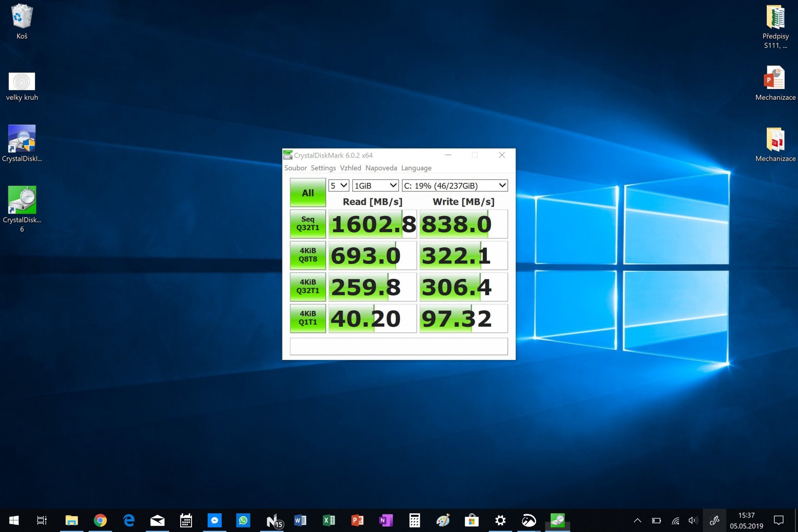Open Settings gear in the taskbar
Viewport: 798px width, 532px height.
tap(500, 520)
